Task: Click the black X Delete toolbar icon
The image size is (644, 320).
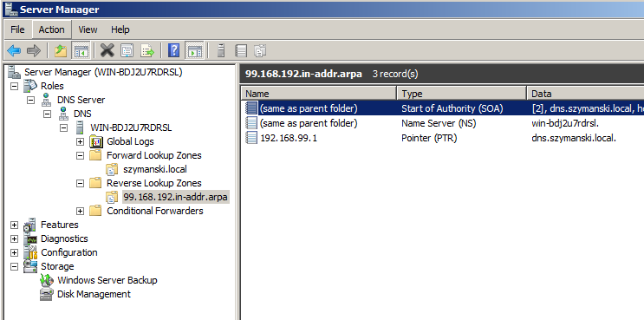Action: (x=107, y=51)
